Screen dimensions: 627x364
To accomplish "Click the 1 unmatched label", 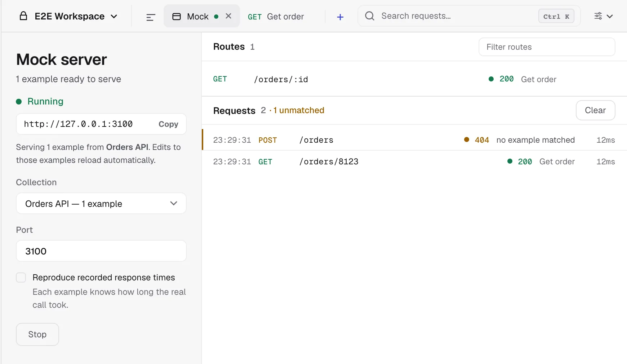I will [299, 110].
